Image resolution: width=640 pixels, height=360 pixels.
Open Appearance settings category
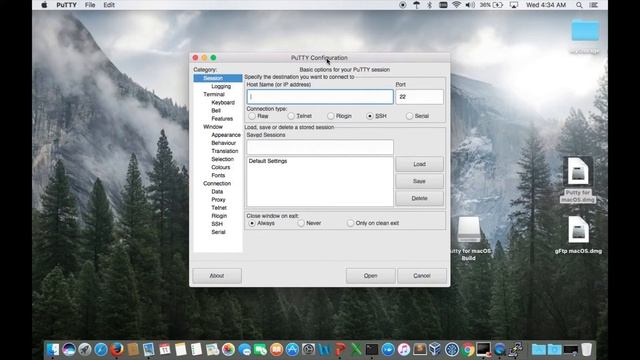click(x=226, y=135)
